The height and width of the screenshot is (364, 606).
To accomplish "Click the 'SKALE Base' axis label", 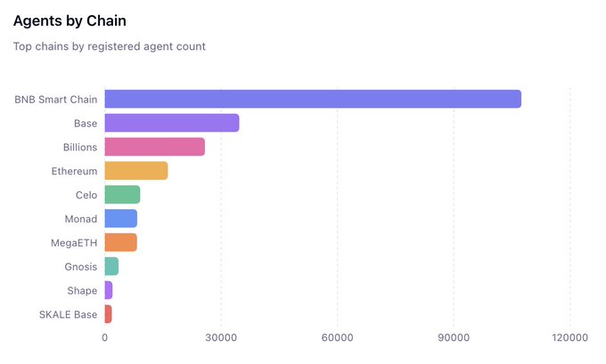I will [x=68, y=314].
